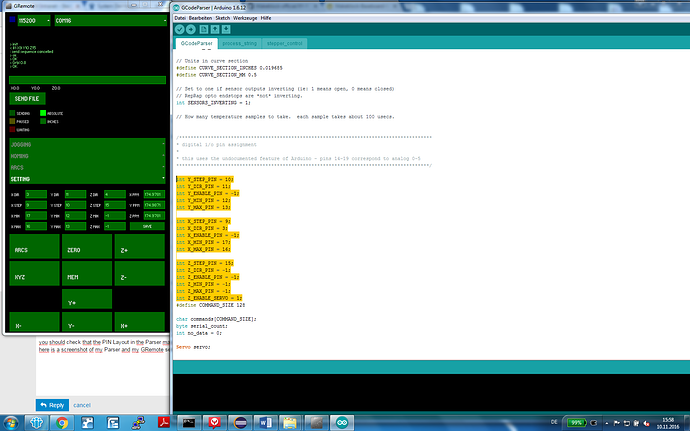This screenshot has width=690, height=431.
Task: Click the X PPM value field
Action: pyautogui.click(x=154, y=194)
